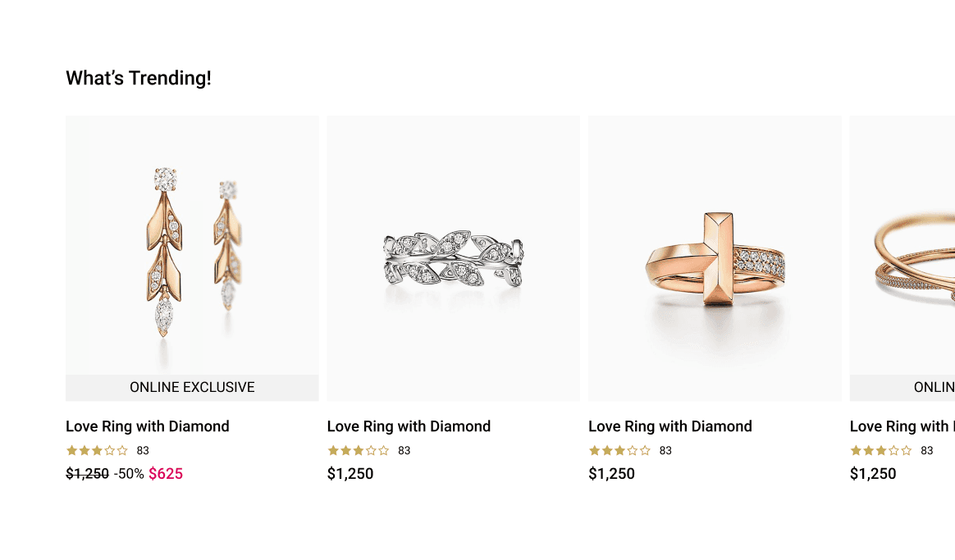Click the What's Trending! heading
The image size is (955, 560).
coord(139,79)
